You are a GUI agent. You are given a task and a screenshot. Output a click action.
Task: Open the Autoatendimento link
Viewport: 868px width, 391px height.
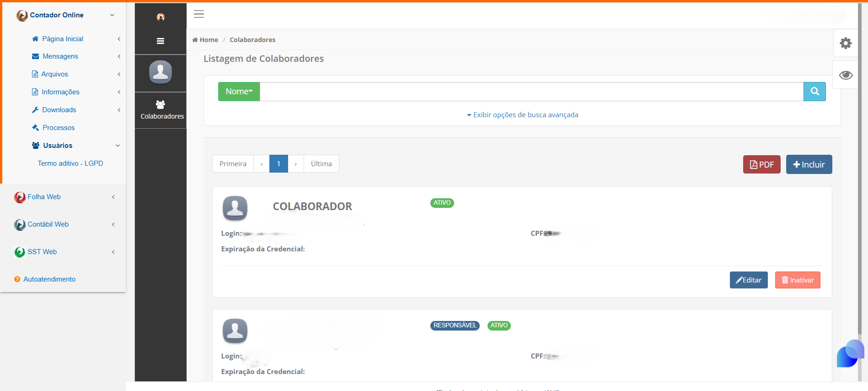point(49,279)
